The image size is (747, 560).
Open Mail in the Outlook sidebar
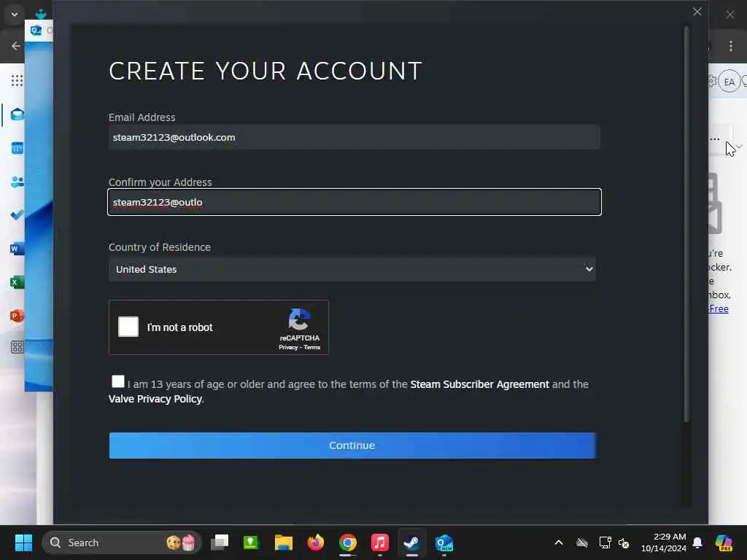[18, 114]
